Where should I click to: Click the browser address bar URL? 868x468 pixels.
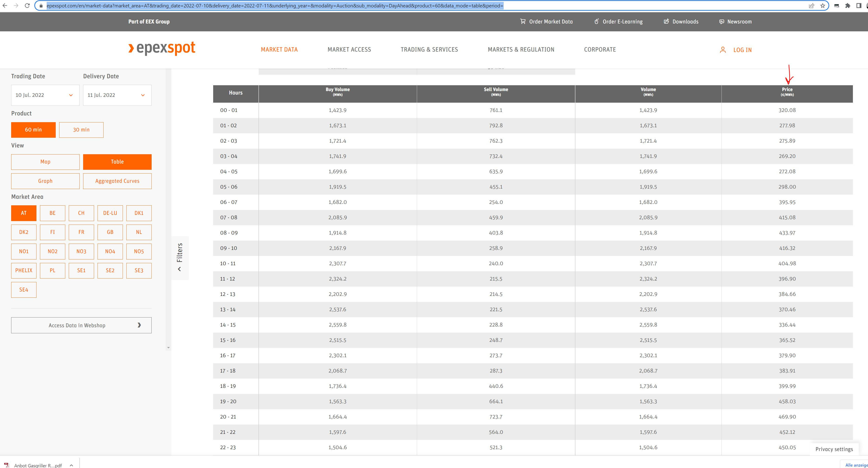click(275, 6)
